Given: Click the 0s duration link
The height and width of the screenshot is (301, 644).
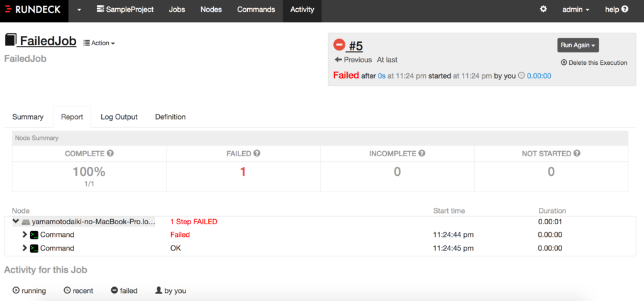Looking at the screenshot, I should [382, 76].
